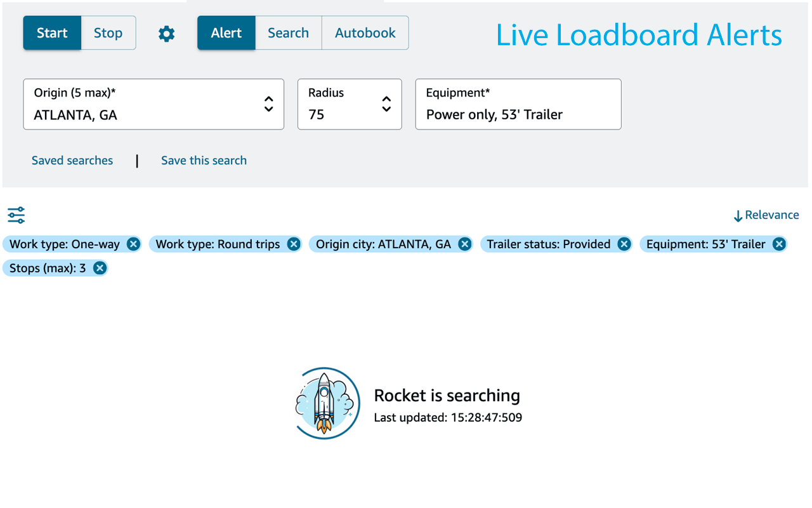Click the filter sliders icon
This screenshot has width=812, height=508.
point(16,215)
